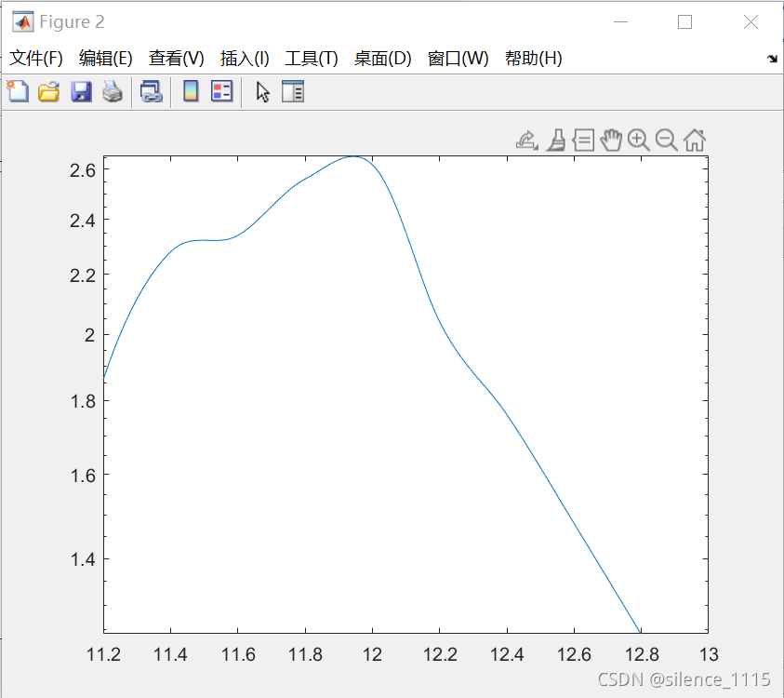Click the dock figure arrow at menu bar end

771,59
